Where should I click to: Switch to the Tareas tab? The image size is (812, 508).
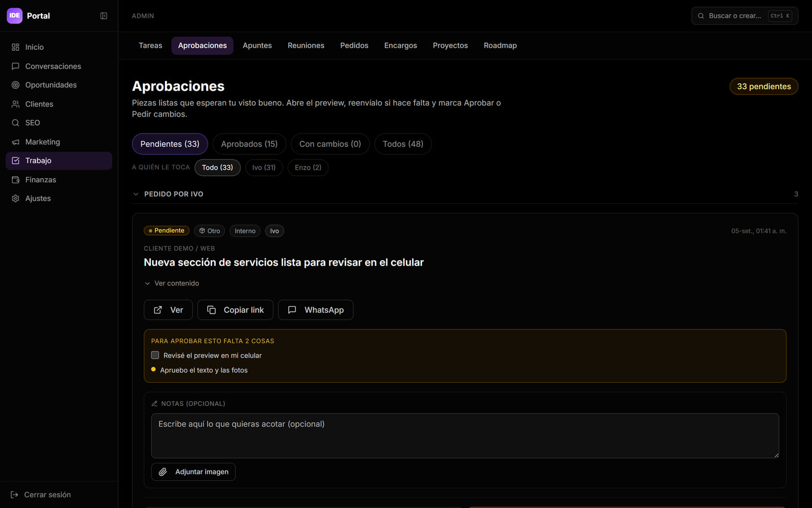pyautogui.click(x=151, y=46)
